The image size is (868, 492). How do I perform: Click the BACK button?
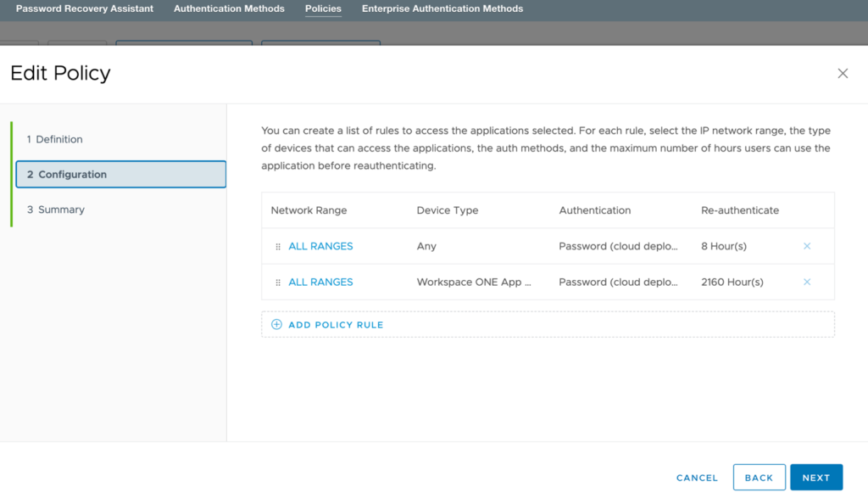(x=759, y=477)
